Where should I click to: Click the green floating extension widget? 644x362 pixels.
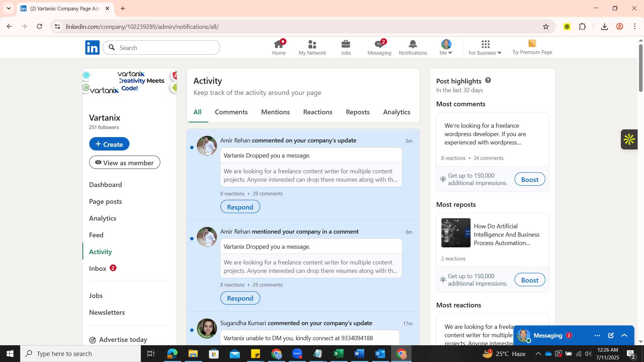point(629,139)
